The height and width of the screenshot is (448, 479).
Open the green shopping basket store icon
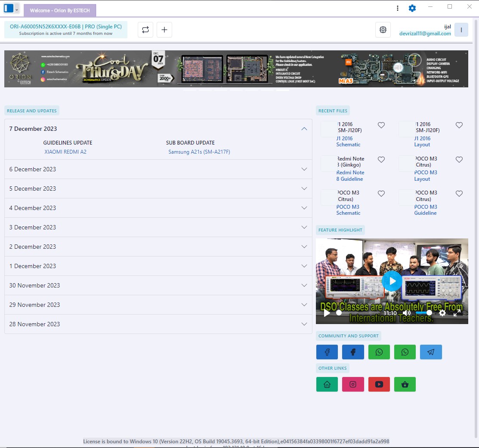click(x=405, y=384)
